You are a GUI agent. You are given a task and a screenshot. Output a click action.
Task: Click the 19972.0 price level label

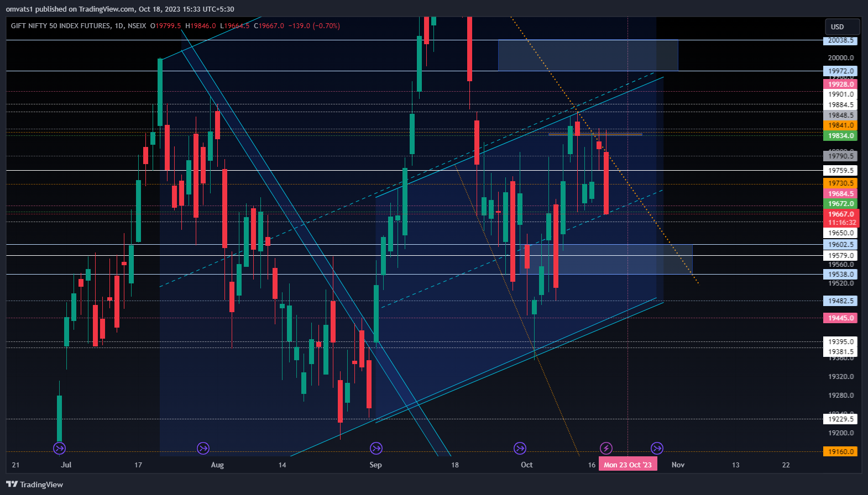coord(840,71)
